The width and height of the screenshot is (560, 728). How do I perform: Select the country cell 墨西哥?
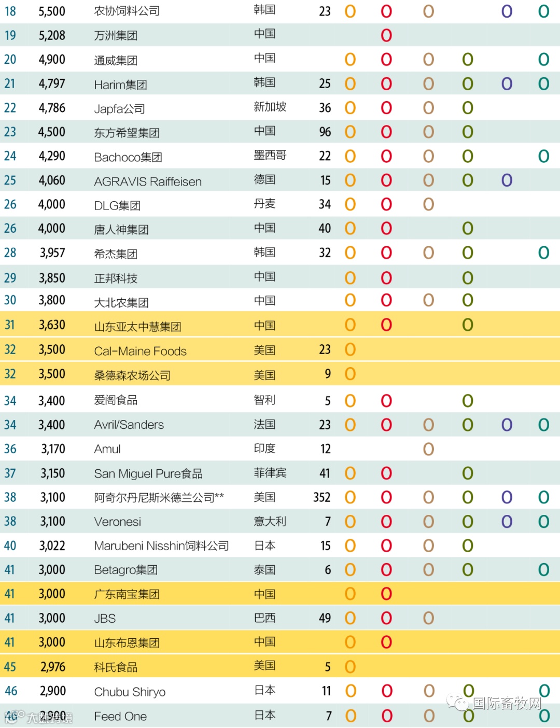pyautogui.click(x=270, y=155)
